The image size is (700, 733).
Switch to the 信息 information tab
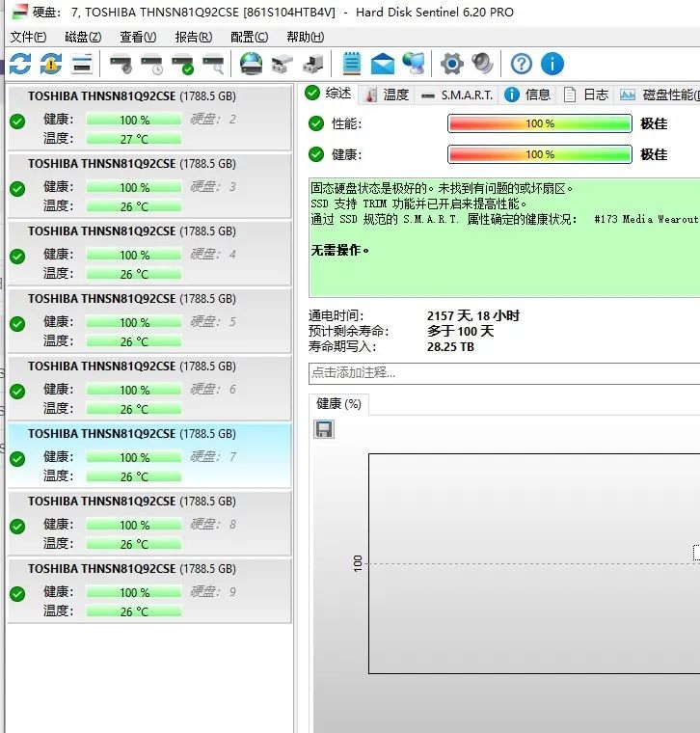(x=527, y=95)
